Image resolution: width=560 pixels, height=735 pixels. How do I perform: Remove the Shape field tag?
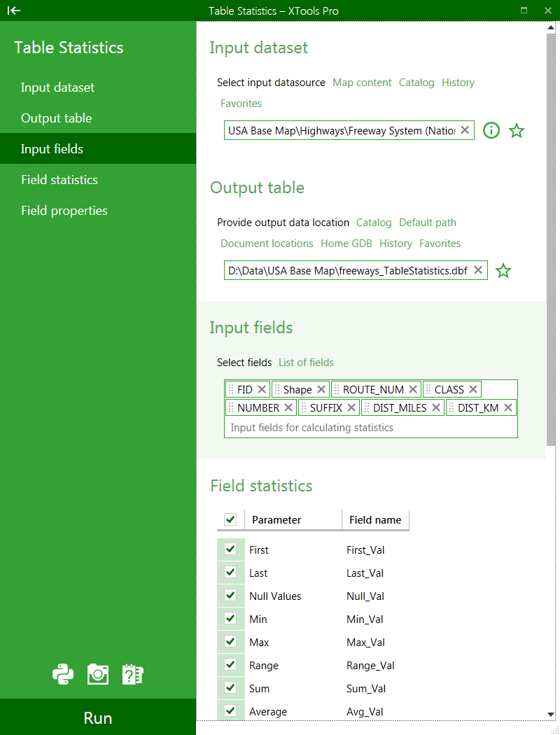click(321, 389)
